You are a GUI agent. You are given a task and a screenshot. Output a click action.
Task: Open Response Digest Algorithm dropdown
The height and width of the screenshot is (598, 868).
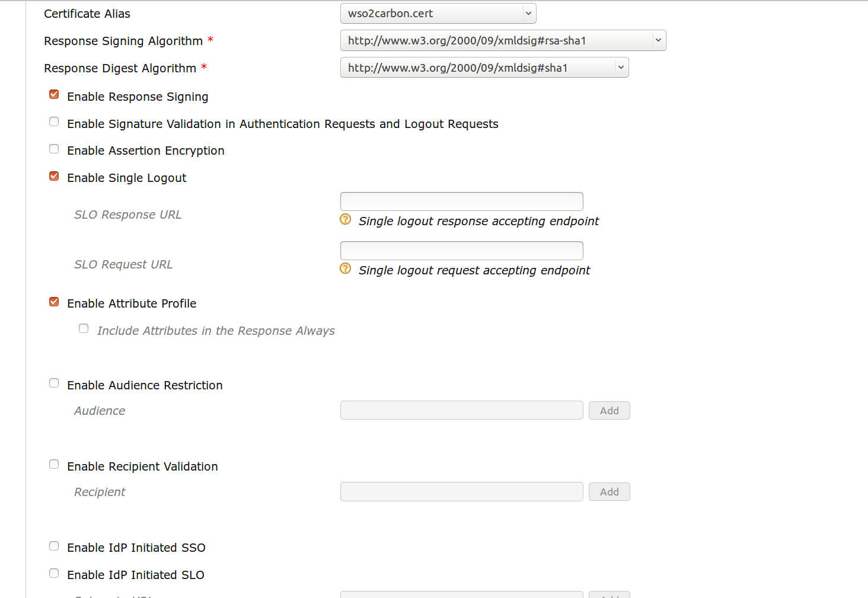tap(484, 68)
